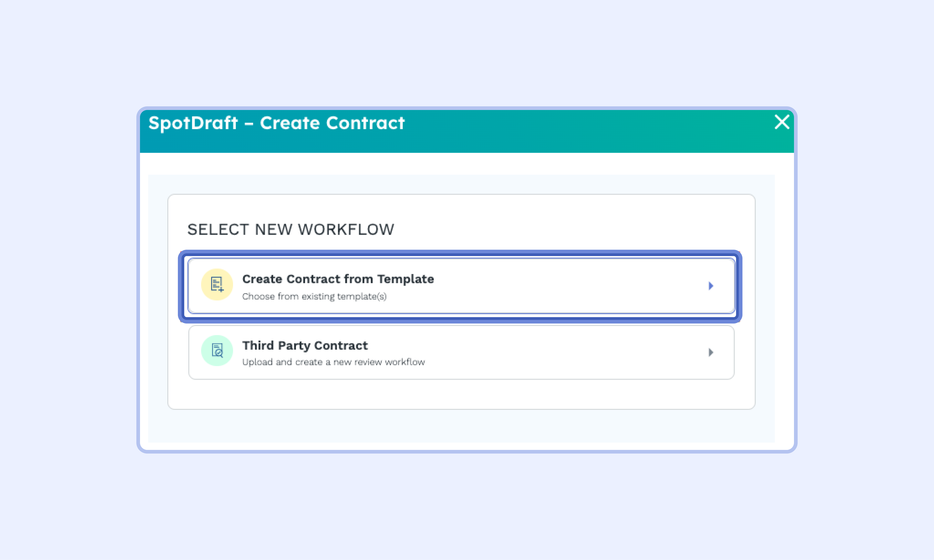The height and width of the screenshot is (560, 934).
Task: Click the "Choose from existing template(s)" text
Action: (x=314, y=297)
